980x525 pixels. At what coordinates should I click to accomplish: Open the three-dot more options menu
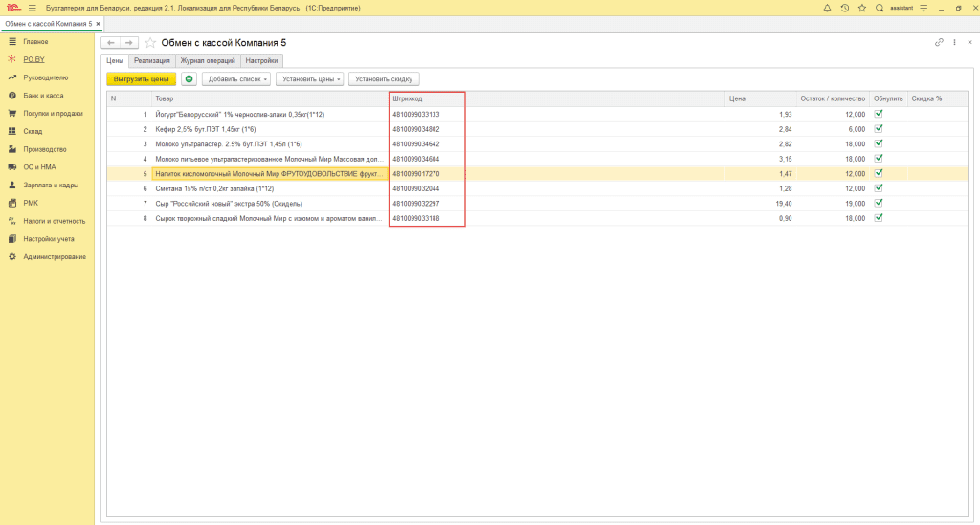click(954, 42)
